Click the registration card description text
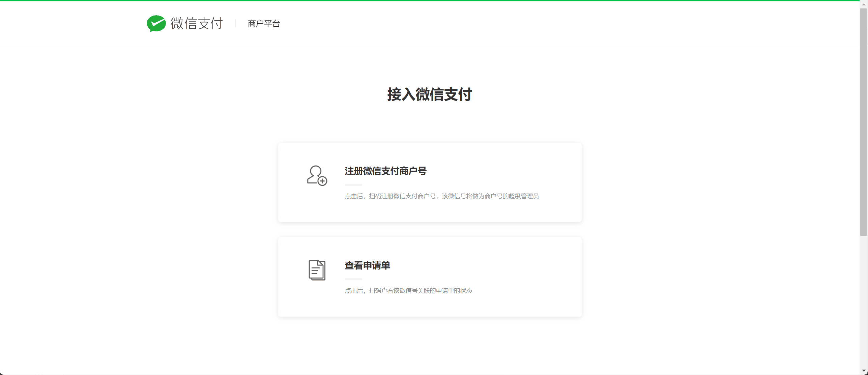 pyautogui.click(x=442, y=196)
